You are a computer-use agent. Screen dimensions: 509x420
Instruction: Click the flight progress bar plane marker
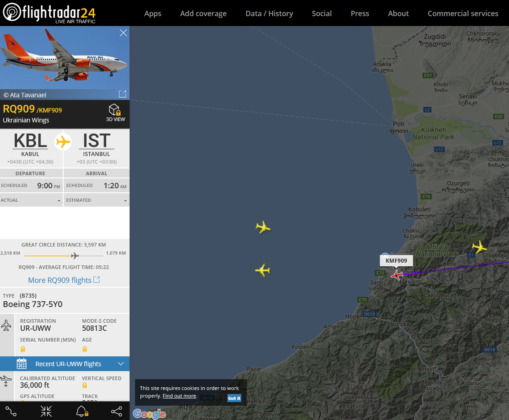[x=75, y=256]
